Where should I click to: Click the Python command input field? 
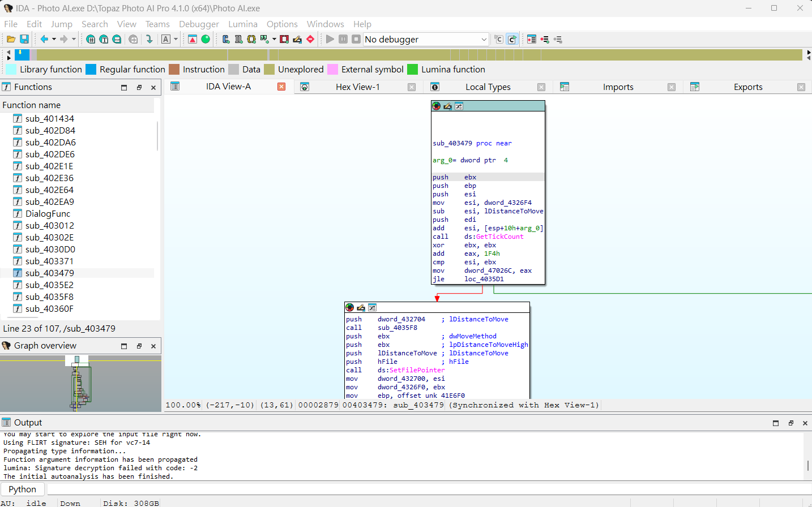coord(425,489)
